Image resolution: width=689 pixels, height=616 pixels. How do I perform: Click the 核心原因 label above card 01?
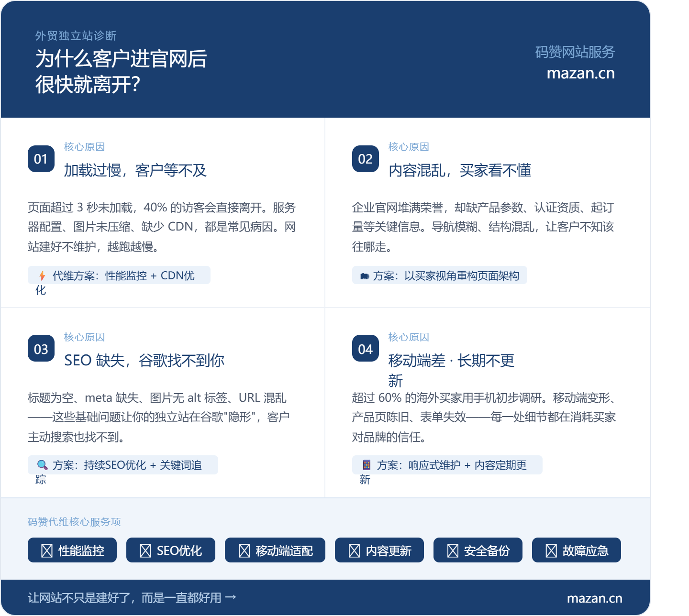click(x=84, y=147)
